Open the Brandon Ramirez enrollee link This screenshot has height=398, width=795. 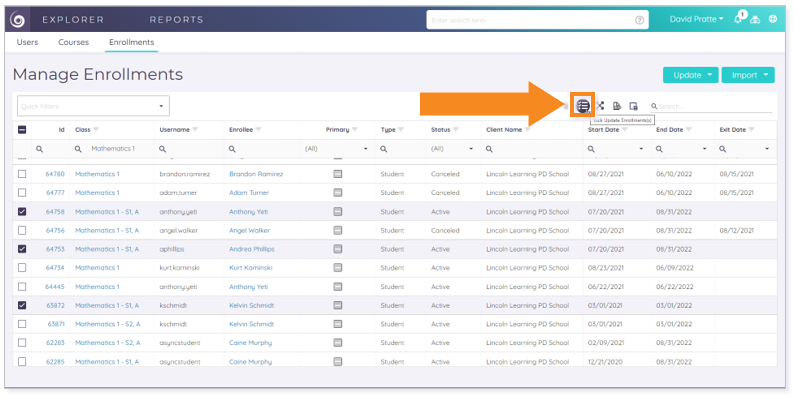pos(256,174)
